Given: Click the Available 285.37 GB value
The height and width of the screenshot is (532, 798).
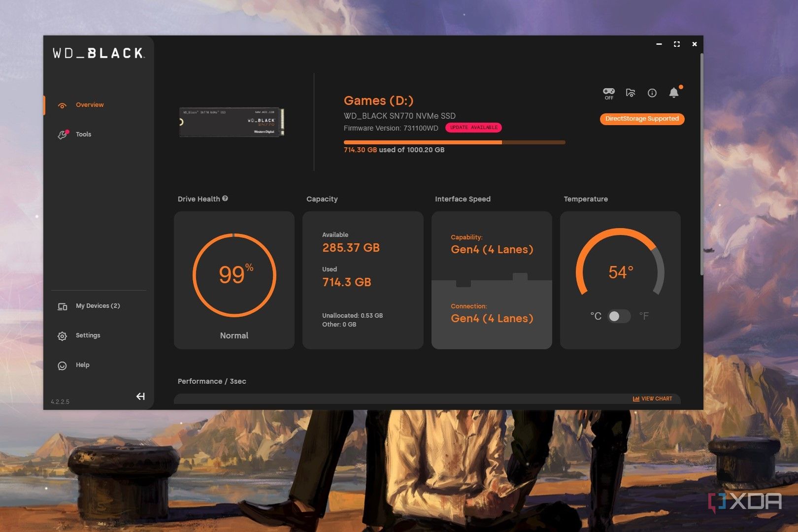Looking at the screenshot, I should pyautogui.click(x=351, y=248).
